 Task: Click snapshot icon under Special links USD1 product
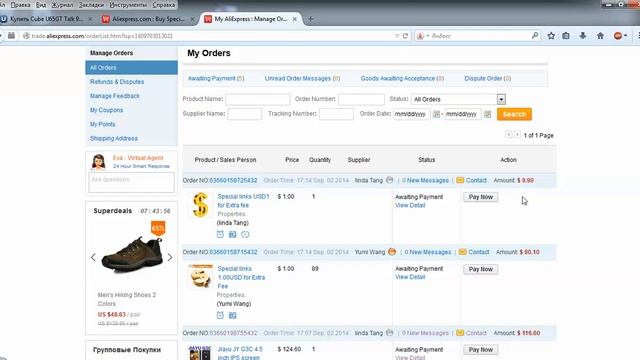click(233, 234)
